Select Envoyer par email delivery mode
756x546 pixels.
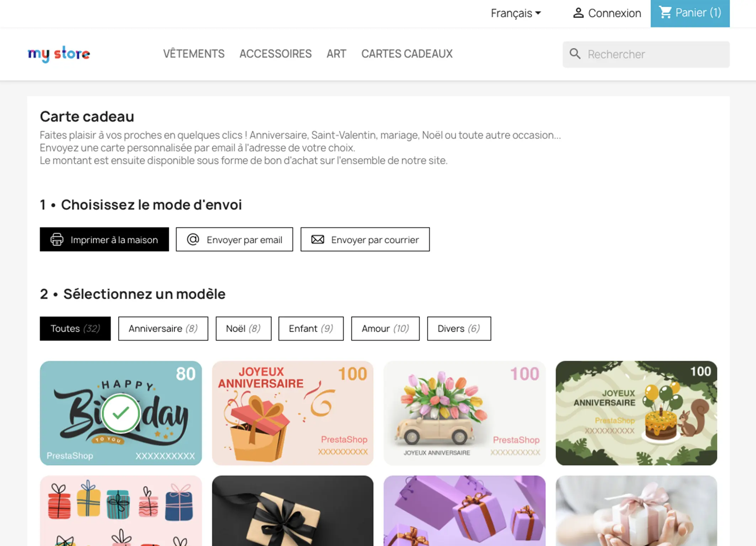coord(234,239)
